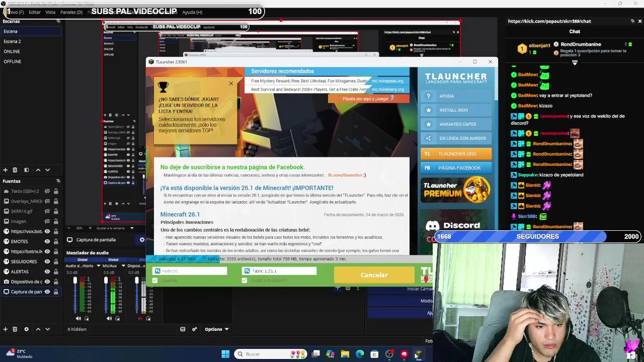Open the Paneles (D) menu
The width and height of the screenshot is (644, 362).
pos(71,12)
